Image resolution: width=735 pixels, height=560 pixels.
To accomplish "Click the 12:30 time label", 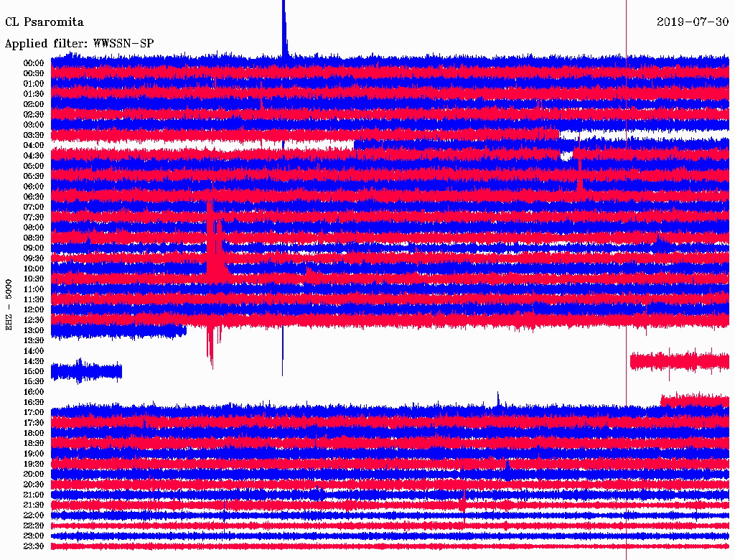I will [x=34, y=320].
